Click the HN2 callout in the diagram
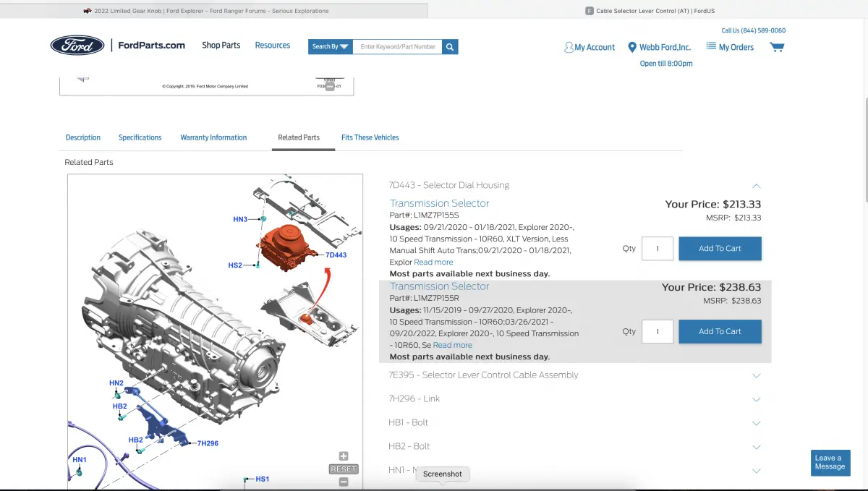The height and width of the screenshot is (491, 868). (116, 383)
